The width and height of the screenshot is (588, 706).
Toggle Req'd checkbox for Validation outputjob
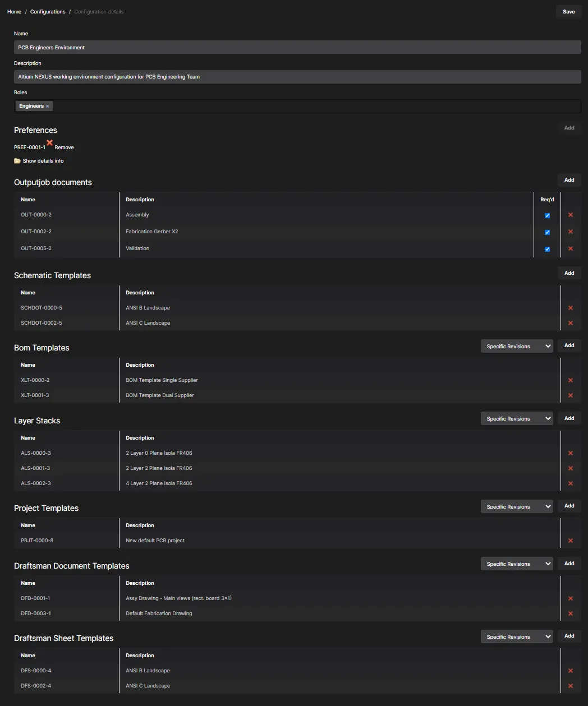point(547,250)
